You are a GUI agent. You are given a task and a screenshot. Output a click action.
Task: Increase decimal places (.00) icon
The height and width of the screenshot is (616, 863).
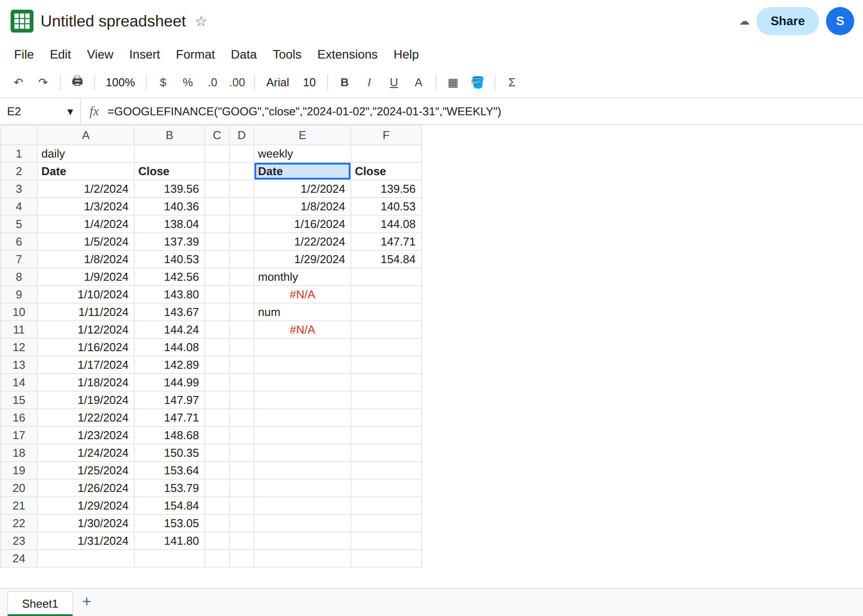[237, 82]
